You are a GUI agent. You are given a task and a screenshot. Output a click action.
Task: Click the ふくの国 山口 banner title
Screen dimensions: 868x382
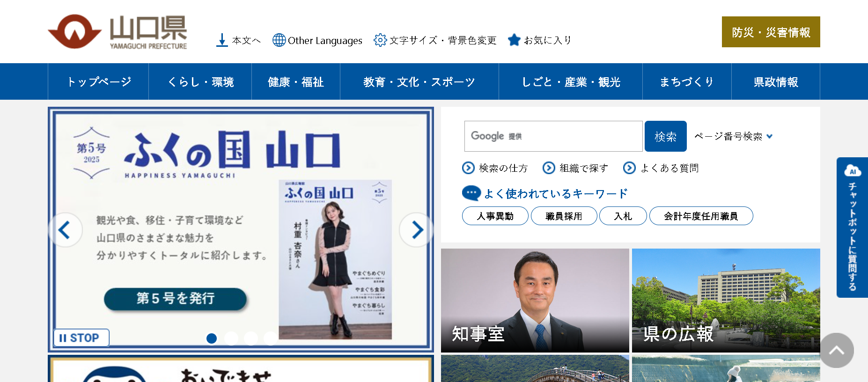coord(232,150)
